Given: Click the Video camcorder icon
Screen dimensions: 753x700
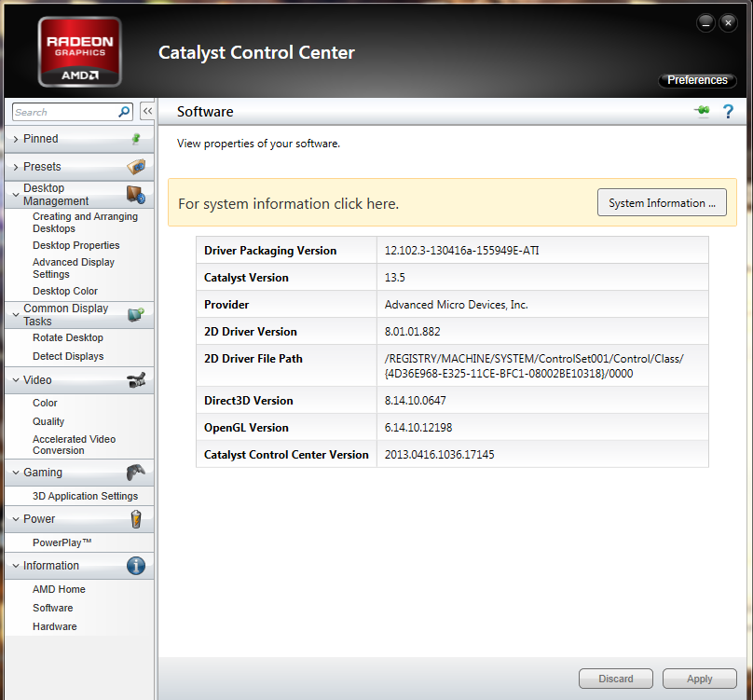Looking at the screenshot, I should 136,380.
